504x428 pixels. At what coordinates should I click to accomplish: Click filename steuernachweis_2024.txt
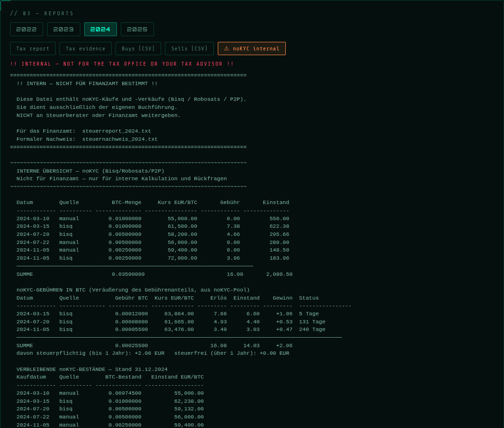(x=120, y=139)
